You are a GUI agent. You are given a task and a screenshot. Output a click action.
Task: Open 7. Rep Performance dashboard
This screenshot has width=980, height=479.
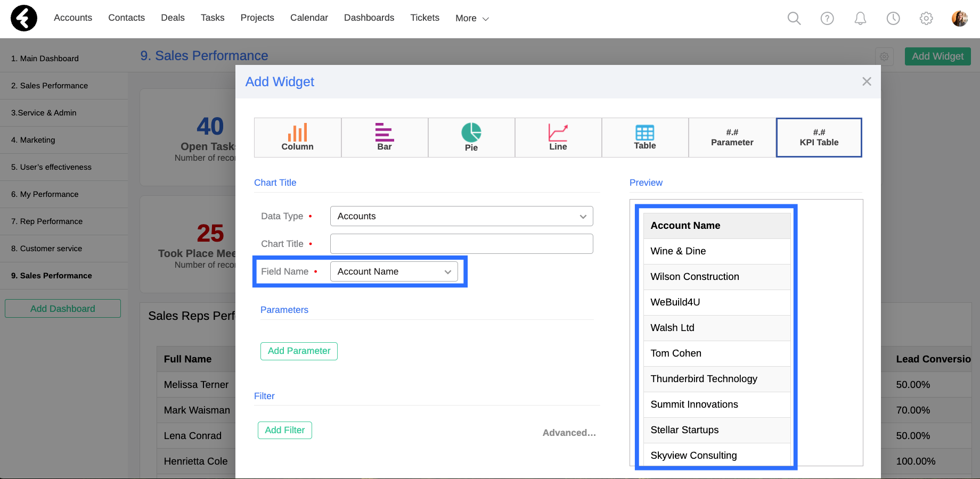pyautogui.click(x=64, y=221)
